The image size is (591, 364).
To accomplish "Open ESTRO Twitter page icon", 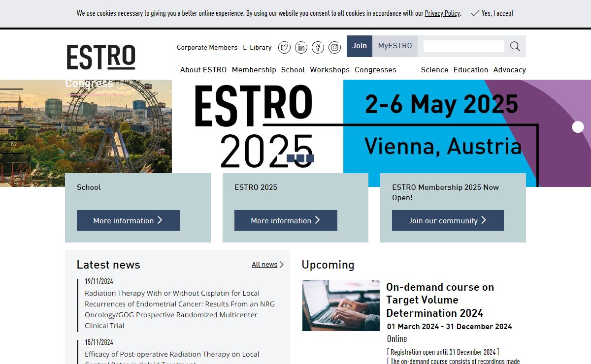I will (x=284, y=47).
